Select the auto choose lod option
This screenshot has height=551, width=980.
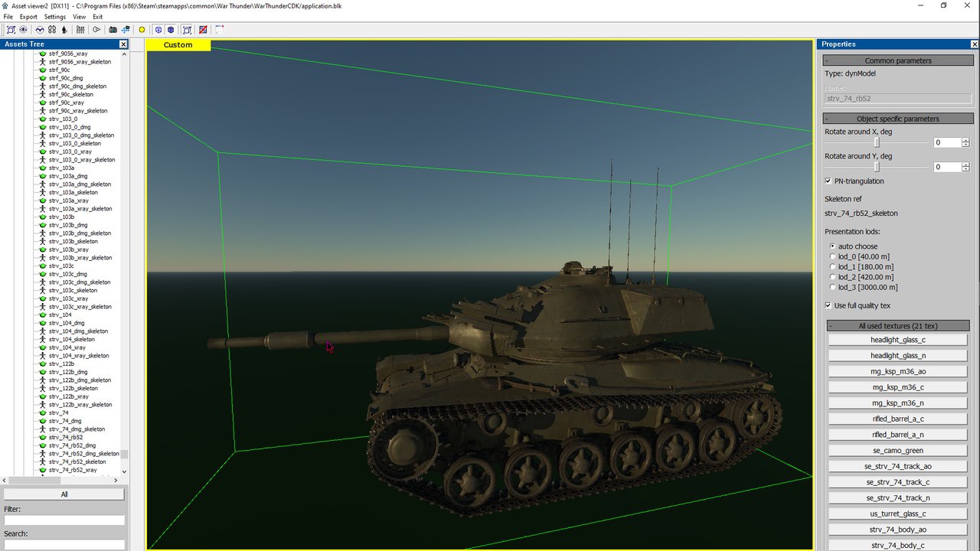pos(832,246)
